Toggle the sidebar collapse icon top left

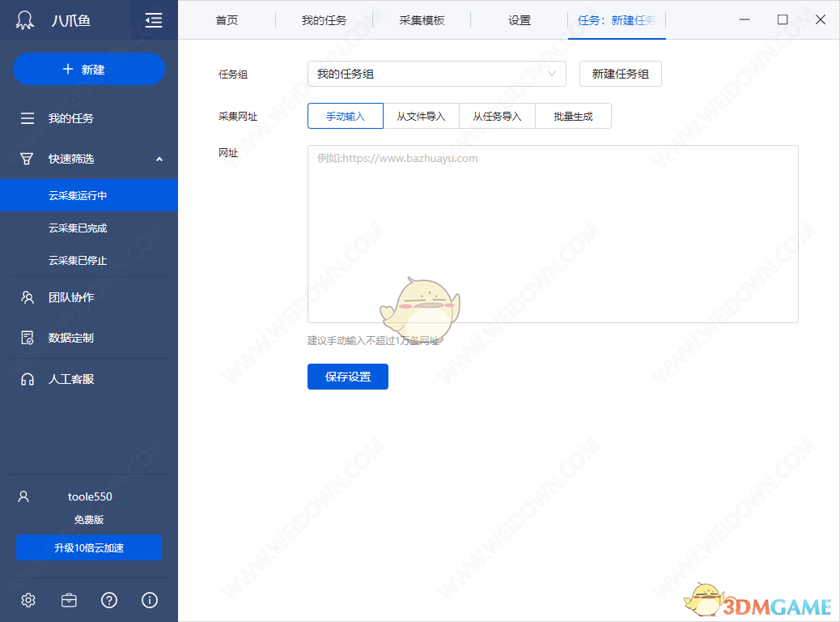click(x=153, y=19)
